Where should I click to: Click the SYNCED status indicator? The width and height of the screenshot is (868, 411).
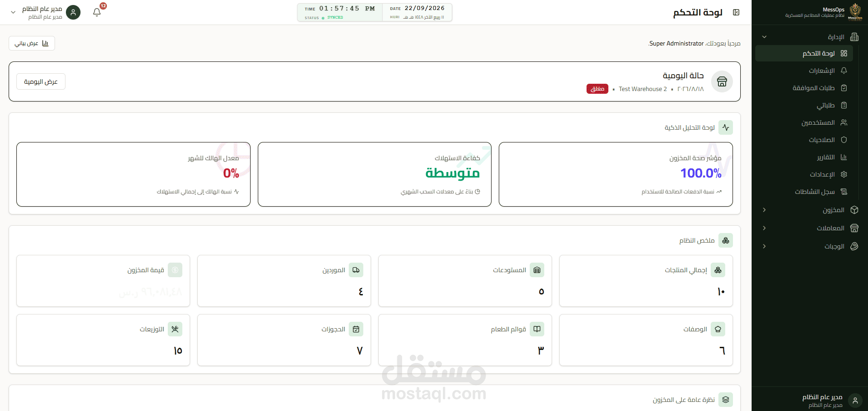pyautogui.click(x=332, y=18)
